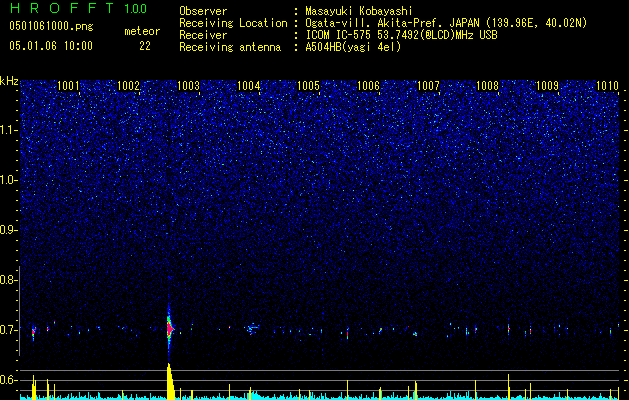Viewport: 629px width, 400px height.
Task: Click the bright red meteor echo near 1003
Action: [169, 329]
